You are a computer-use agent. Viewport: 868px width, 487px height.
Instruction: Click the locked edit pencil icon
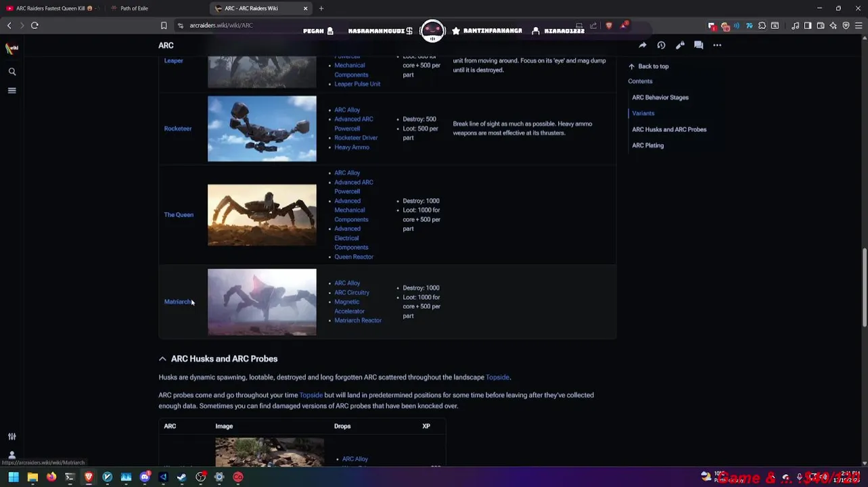(x=680, y=45)
